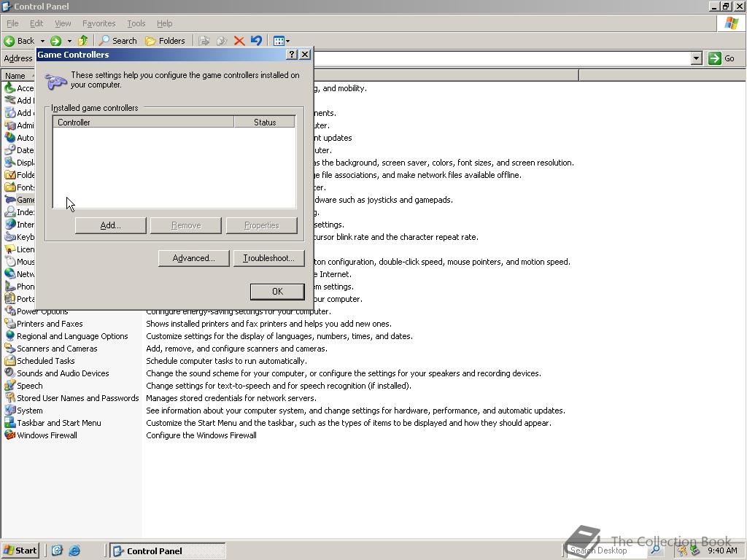Open the View menu
The height and width of the screenshot is (560, 747).
click(63, 23)
